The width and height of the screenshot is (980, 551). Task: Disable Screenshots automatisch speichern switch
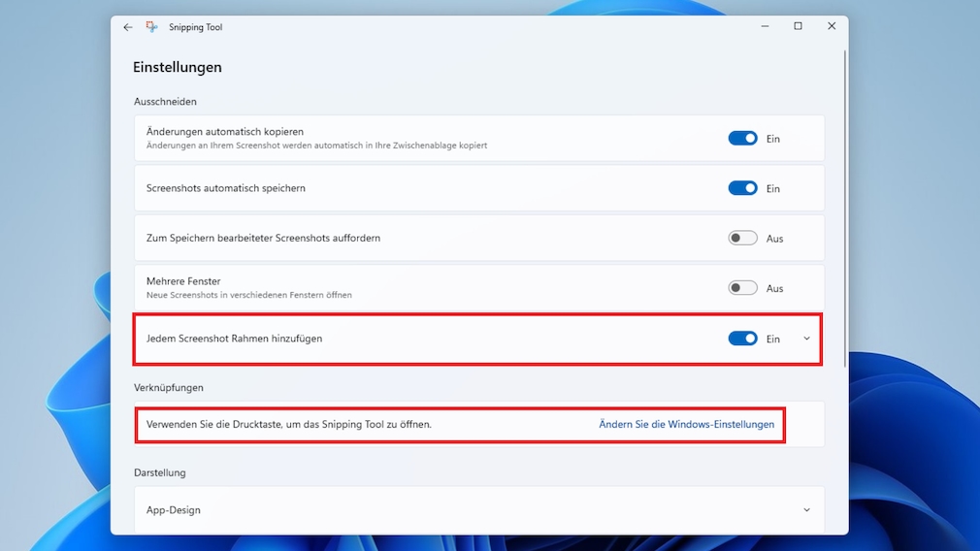pos(742,188)
